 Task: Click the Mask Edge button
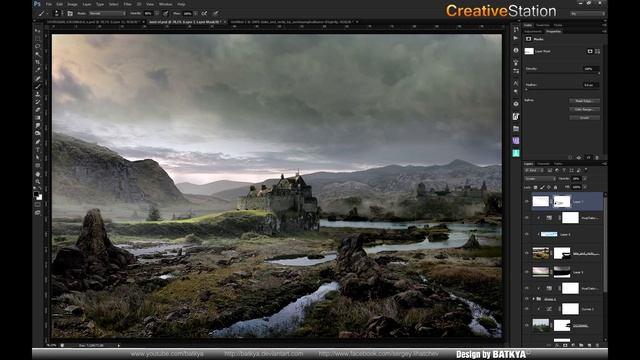pos(584,101)
